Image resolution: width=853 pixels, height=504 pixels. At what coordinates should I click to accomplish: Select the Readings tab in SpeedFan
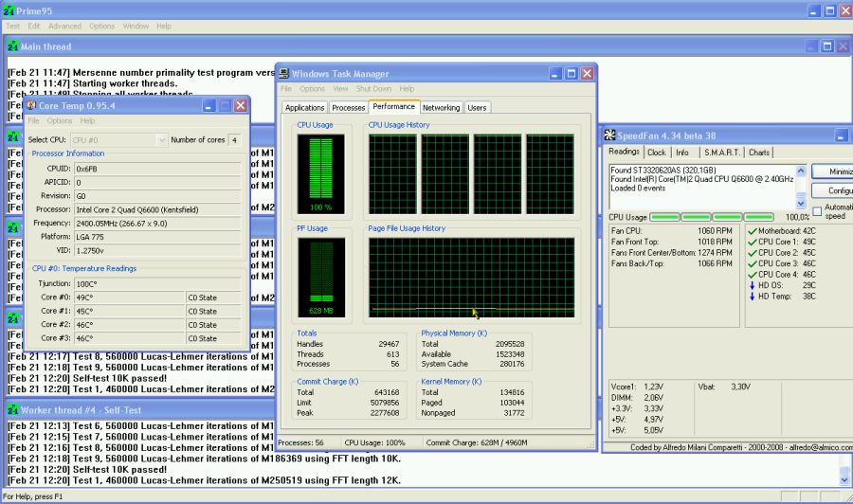coord(624,152)
